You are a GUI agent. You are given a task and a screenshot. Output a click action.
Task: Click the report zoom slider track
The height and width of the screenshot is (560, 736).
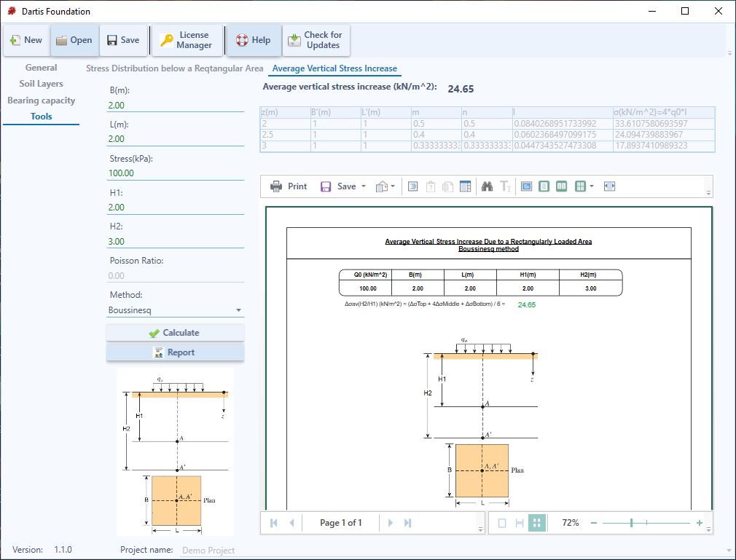coord(646,522)
